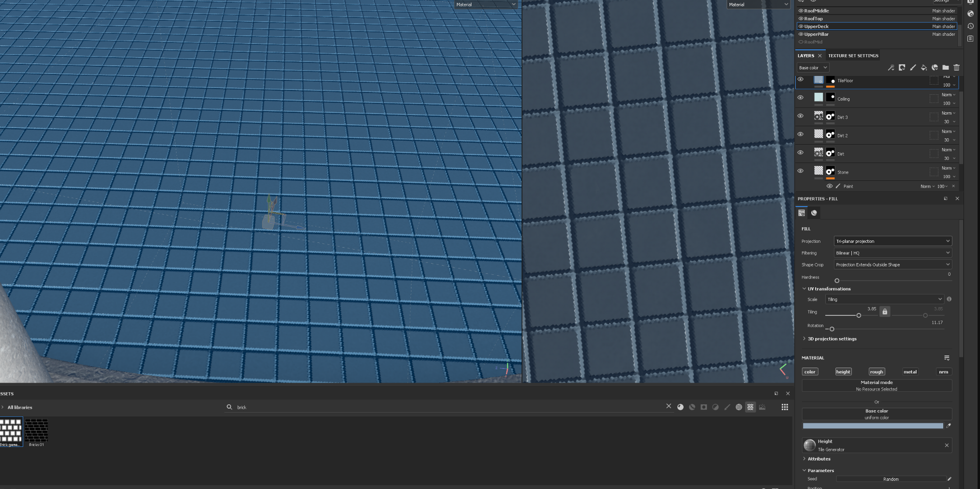Image resolution: width=980 pixels, height=489 pixels.
Task: Open the Tri-planar projection dropdown
Action: pyautogui.click(x=892, y=240)
